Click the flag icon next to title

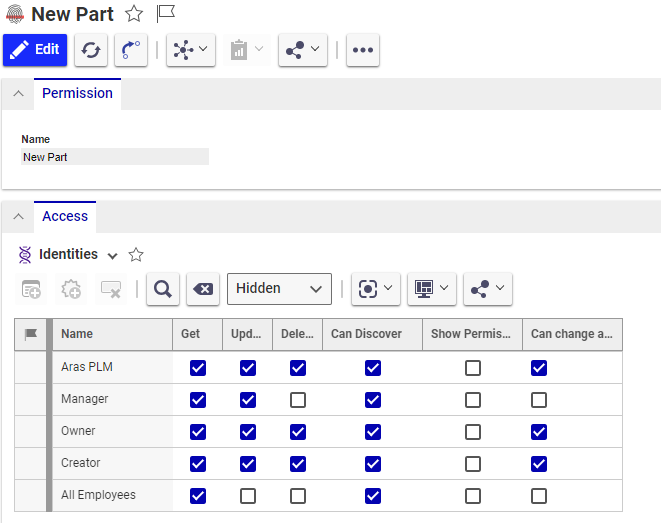(166, 14)
